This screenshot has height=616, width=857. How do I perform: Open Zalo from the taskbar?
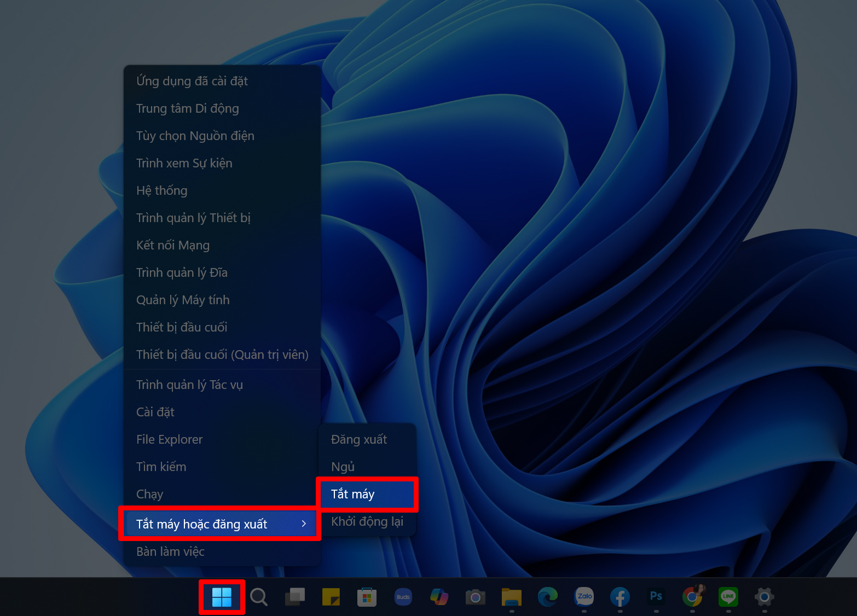click(x=584, y=597)
